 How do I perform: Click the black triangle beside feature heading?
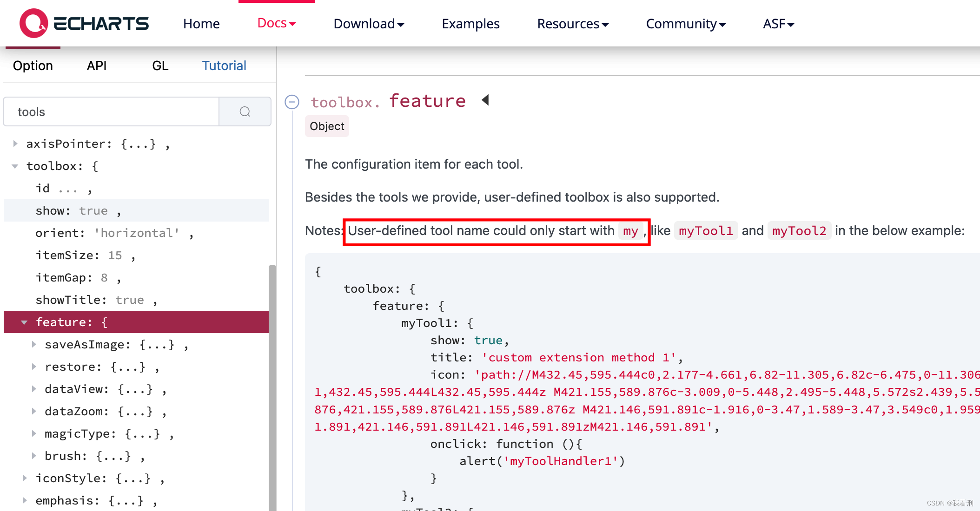(485, 100)
